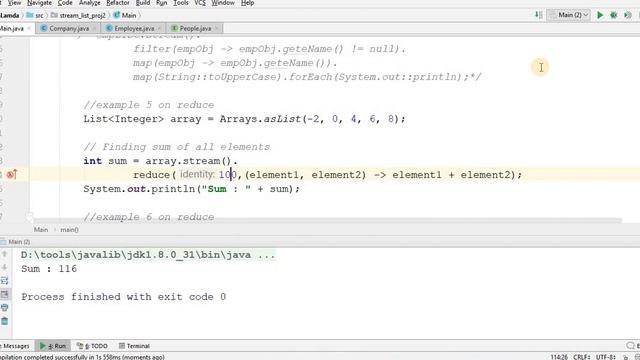Click the compilation completed status message

tap(82, 357)
